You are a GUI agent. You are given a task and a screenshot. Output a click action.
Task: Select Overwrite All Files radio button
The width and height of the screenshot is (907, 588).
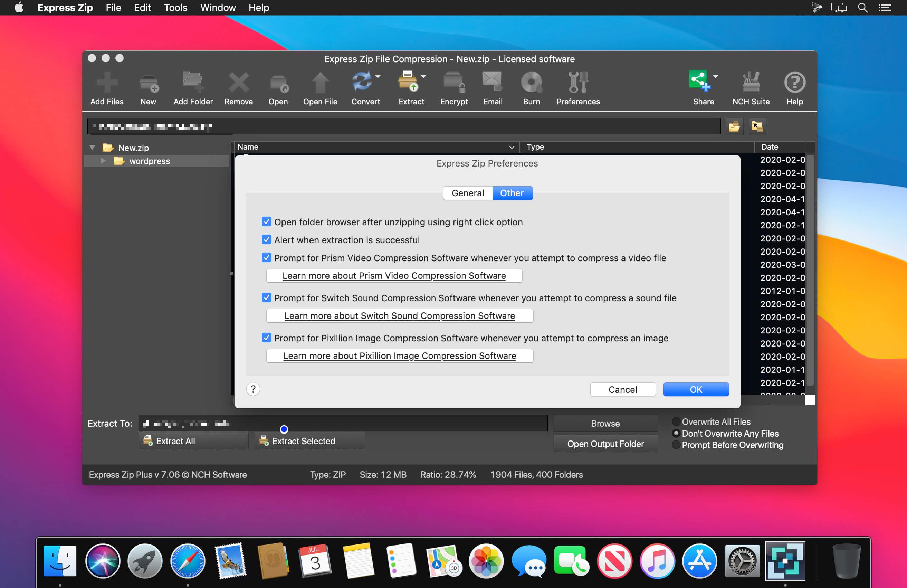pyautogui.click(x=676, y=421)
